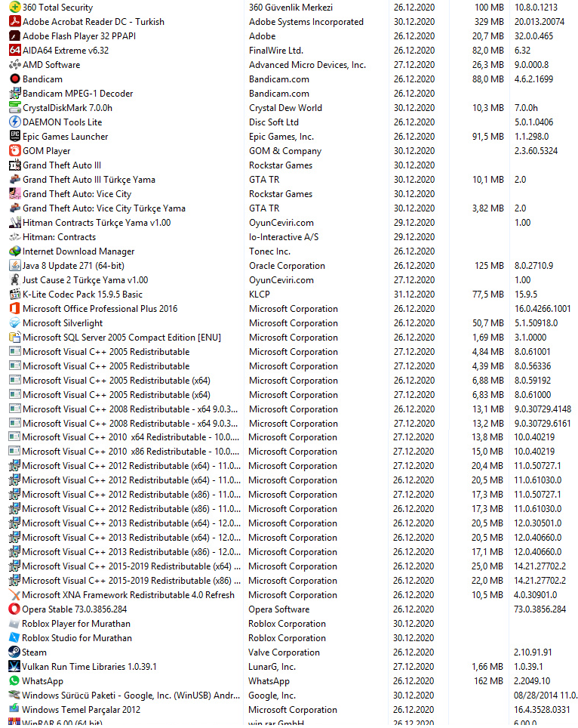The width and height of the screenshot is (578, 728).
Task: Click the Adobe Acrobat Reader DC icon
Action: 15,22
